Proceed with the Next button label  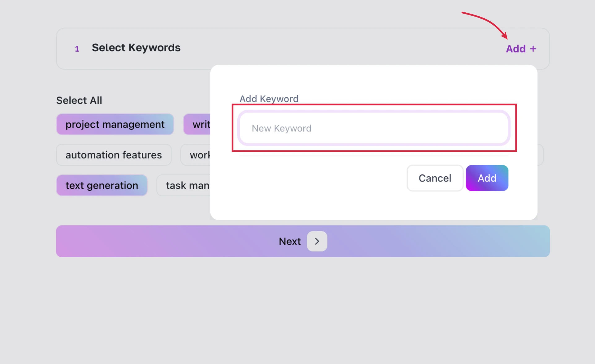(x=289, y=241)
